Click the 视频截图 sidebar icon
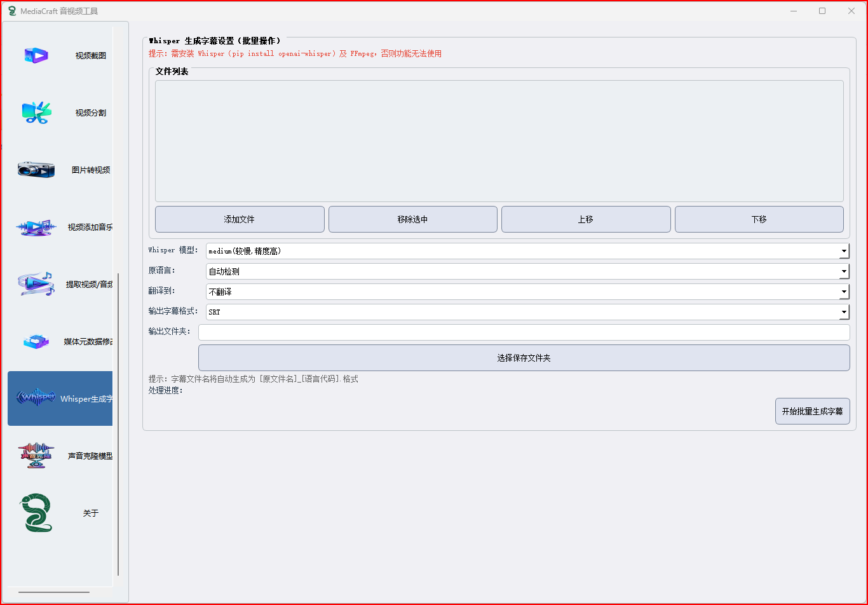This screenshot has height=605, width=868. pos(36,56)
